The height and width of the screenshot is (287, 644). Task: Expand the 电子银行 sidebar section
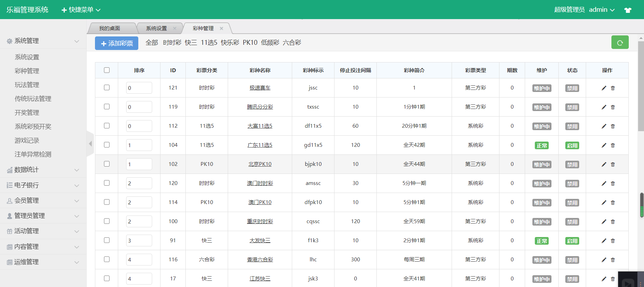(x=43, y=185)
